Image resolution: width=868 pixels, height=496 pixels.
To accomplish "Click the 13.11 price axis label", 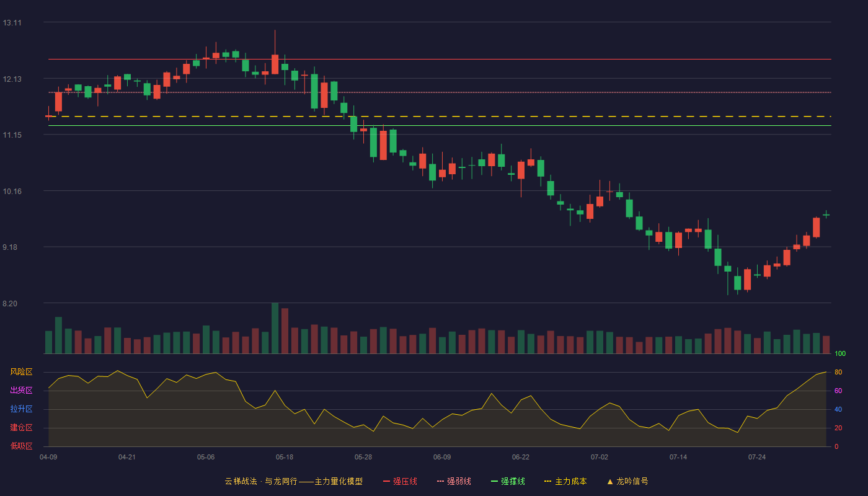I will [x=12, y=23].
